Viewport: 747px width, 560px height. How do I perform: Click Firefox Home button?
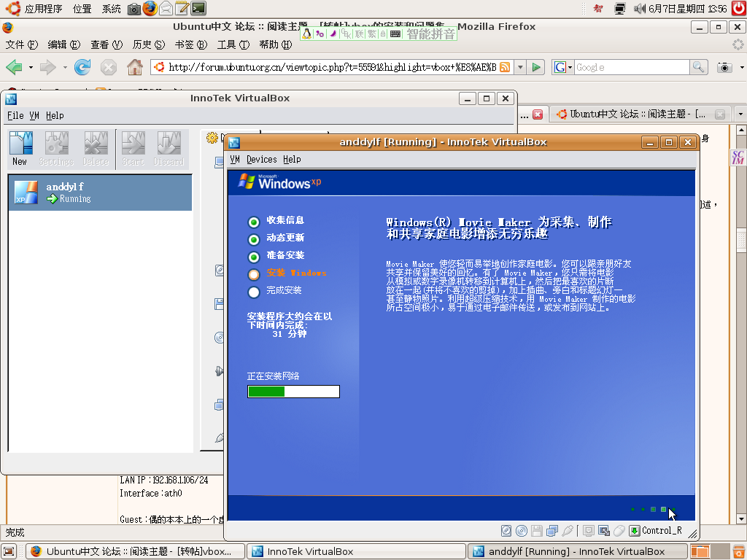point(135,67)
